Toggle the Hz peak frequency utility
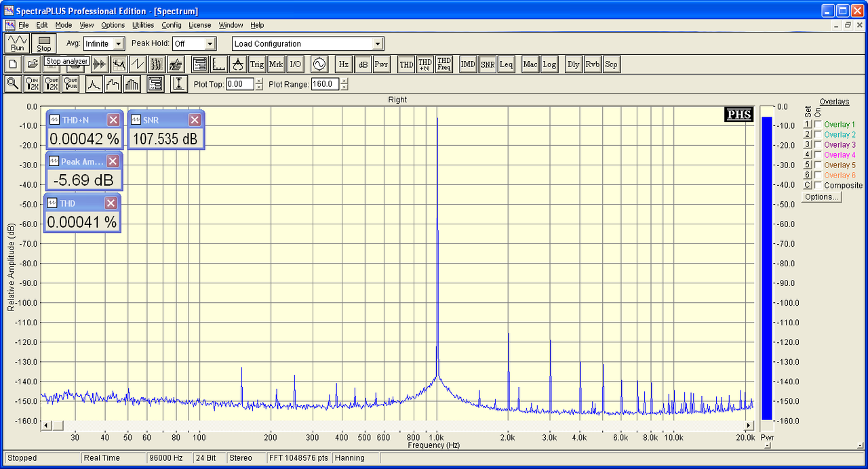 (344, 64)
